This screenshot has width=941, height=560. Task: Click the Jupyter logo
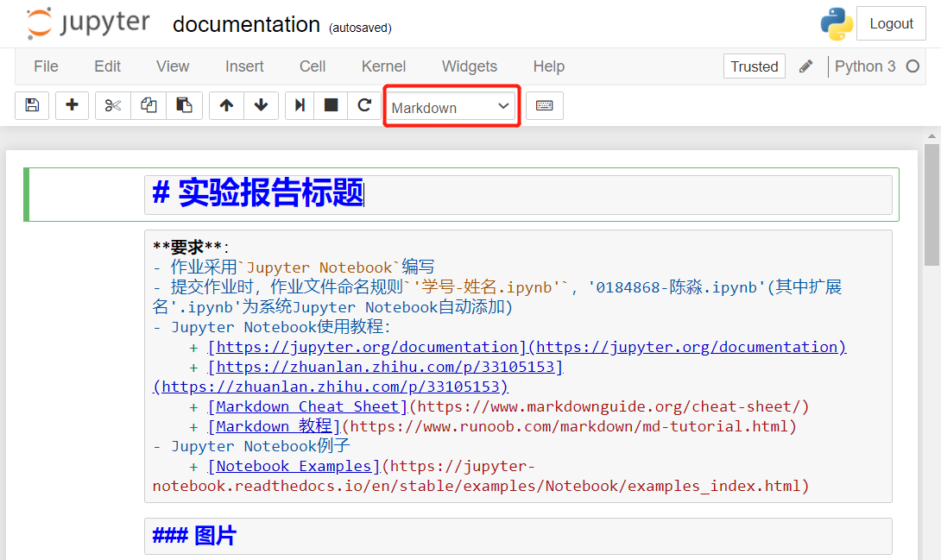87,23
